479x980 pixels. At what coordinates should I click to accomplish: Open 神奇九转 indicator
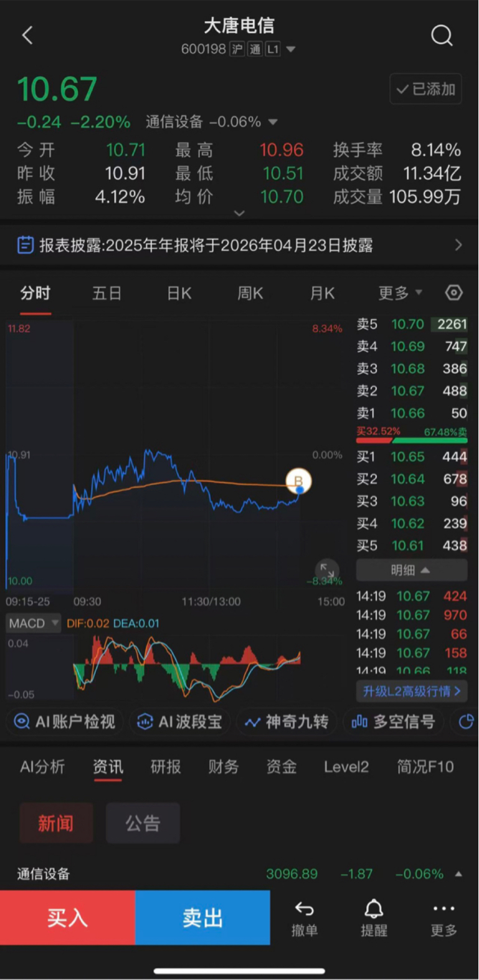287,721
